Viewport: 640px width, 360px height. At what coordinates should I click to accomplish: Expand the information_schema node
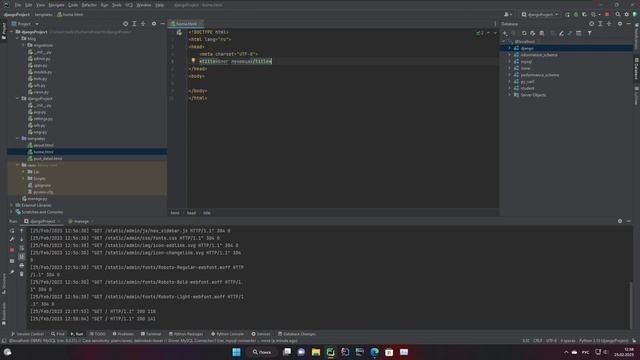click(509, 55)
